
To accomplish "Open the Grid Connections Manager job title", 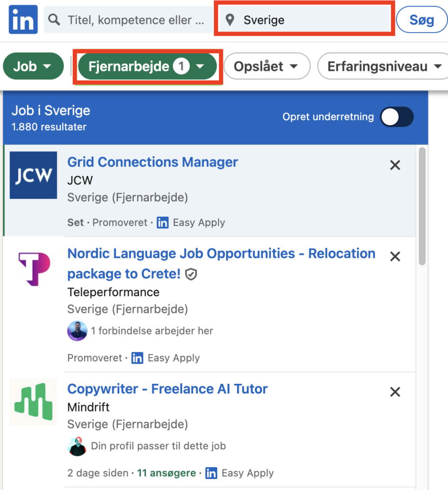I will [153, 162].
